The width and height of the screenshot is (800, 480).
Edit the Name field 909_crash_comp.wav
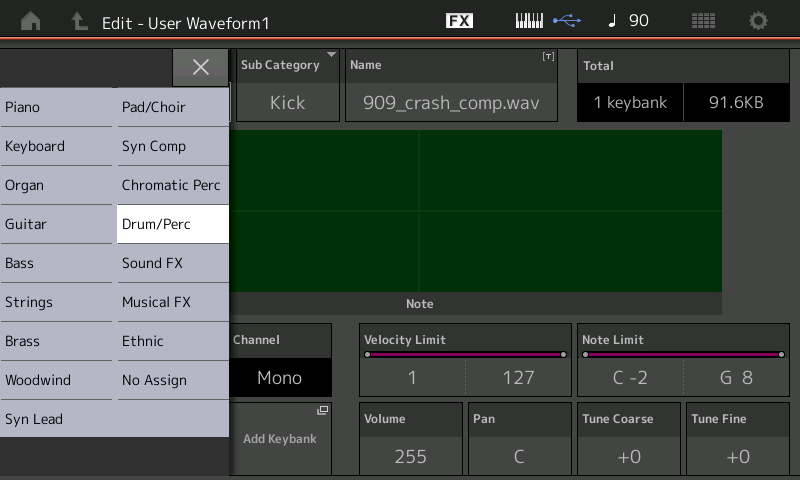click(451, 102)
